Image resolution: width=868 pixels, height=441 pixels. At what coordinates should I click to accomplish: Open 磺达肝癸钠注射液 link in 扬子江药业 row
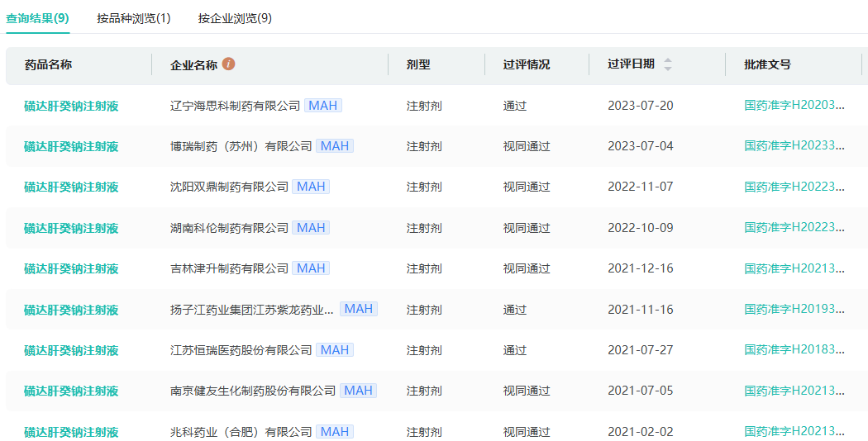[x=71, y=310]
